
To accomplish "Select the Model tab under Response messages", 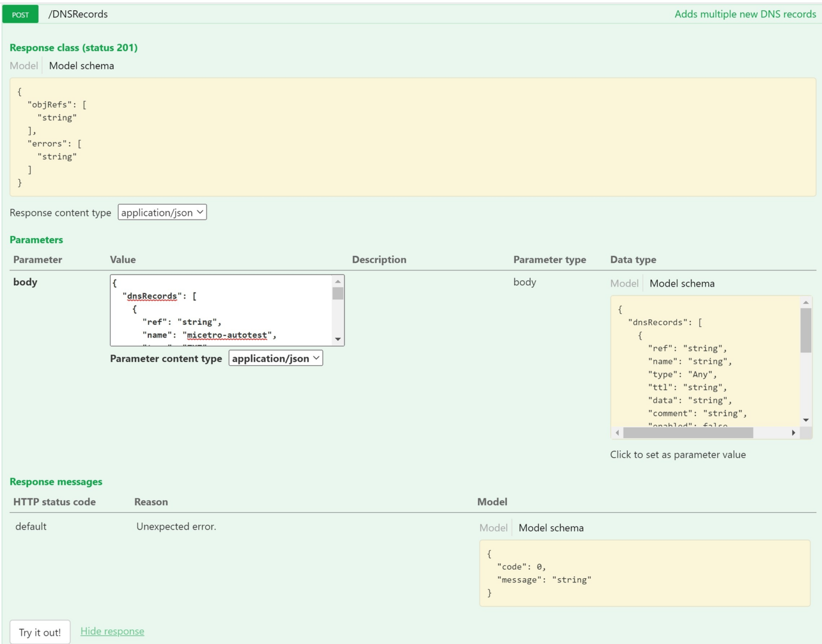I will coord(493,527).
